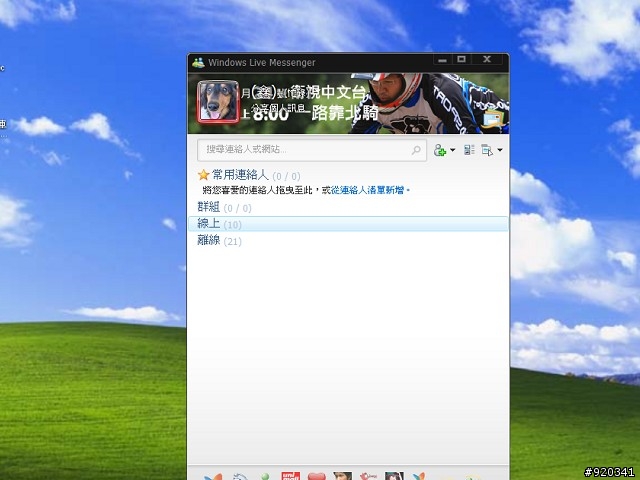This screenshot has height=480, width=640.
Task: Expand the 線上 (10) contact group
Action: pyautogui.click(x=348, y=224)
